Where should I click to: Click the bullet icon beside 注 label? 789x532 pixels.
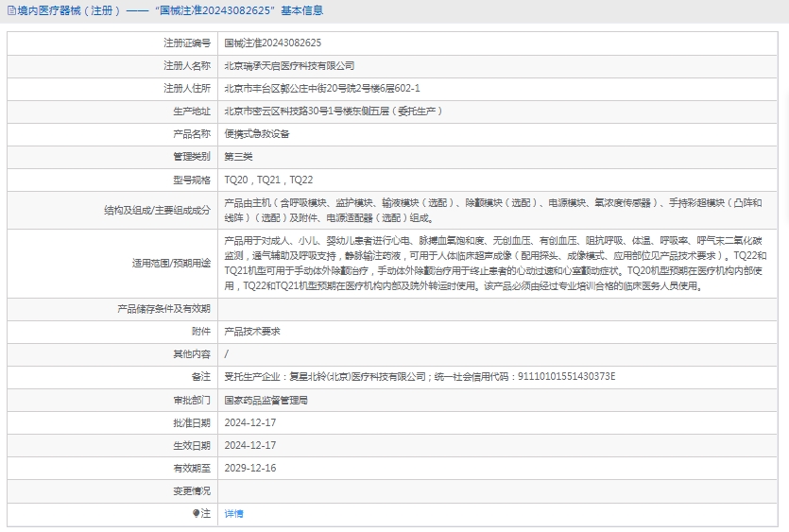point(197,514)
